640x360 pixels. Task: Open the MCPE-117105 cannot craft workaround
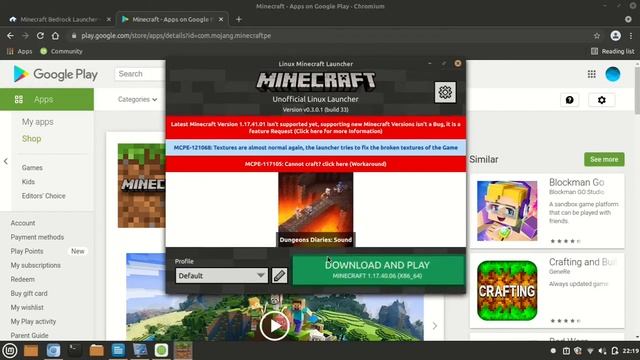click(x=316, y=164)
